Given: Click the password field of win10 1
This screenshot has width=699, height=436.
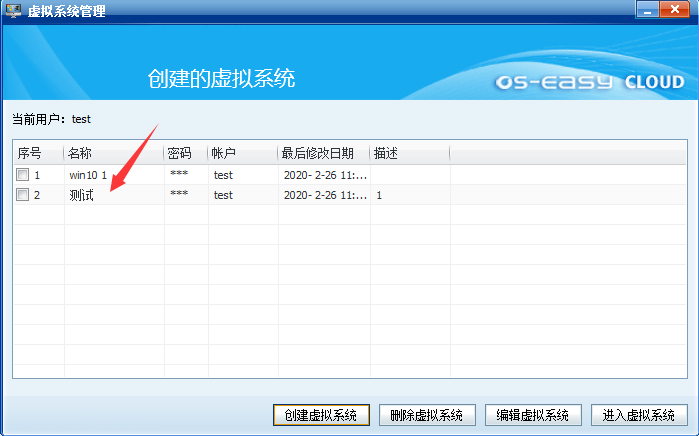Looking at the screenshot, I should (179, 175).
